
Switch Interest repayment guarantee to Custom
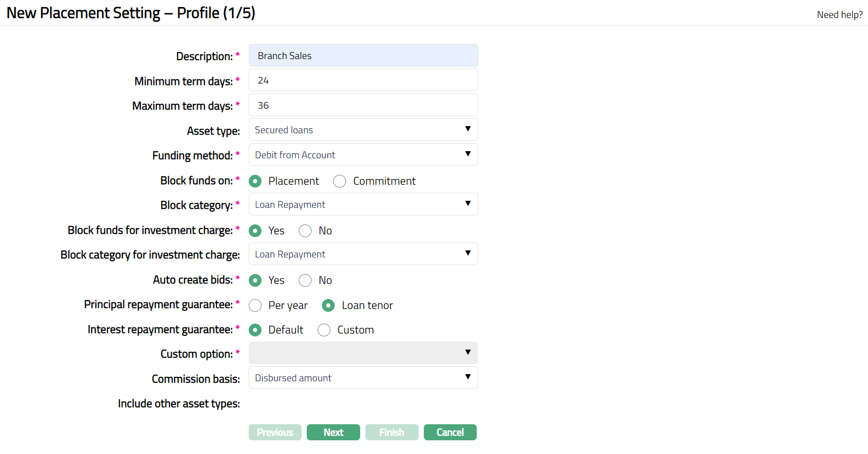pos(324,330)
